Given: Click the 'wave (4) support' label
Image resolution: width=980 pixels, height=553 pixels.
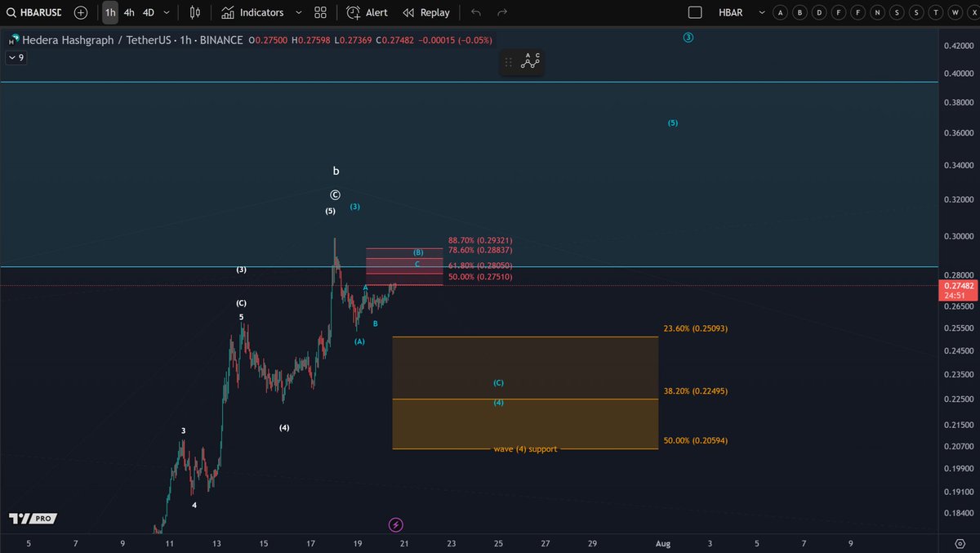Looking at the screenshot, I should pyautogui.click(x=525, y=449).
